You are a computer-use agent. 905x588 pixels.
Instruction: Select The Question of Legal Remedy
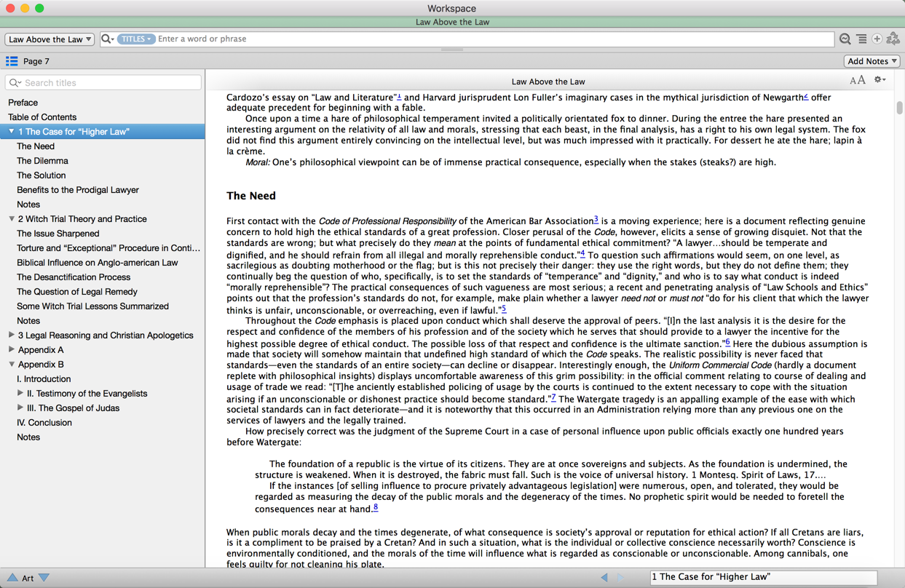point(77,292)
